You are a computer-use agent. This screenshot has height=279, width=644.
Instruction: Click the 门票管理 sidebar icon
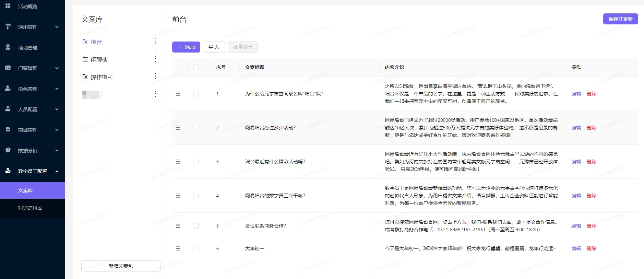click(8, 68)
